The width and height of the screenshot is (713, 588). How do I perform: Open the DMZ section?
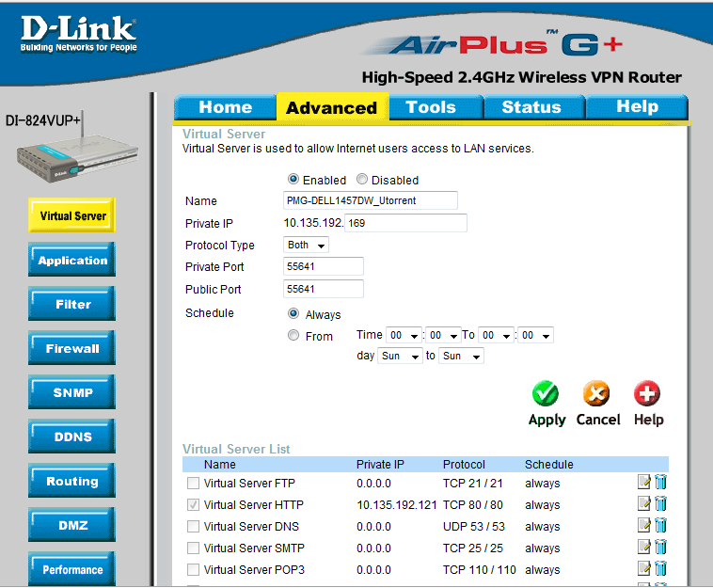[x=71, y=525]
